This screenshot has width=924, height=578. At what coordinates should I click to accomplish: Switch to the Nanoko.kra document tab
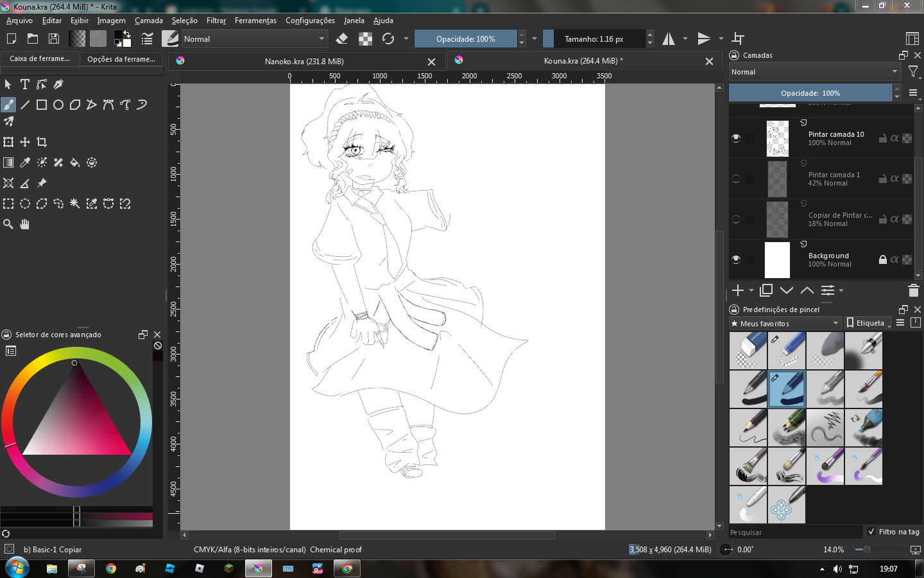point(304,62)
